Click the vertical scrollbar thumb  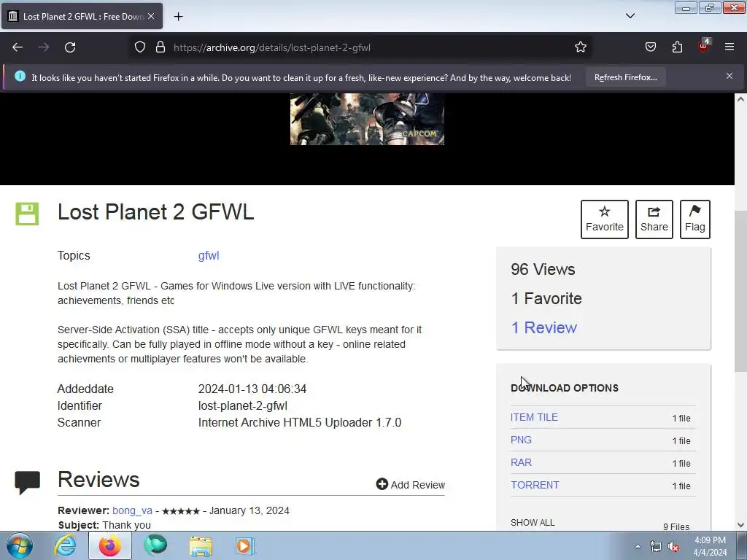(740, 291)
